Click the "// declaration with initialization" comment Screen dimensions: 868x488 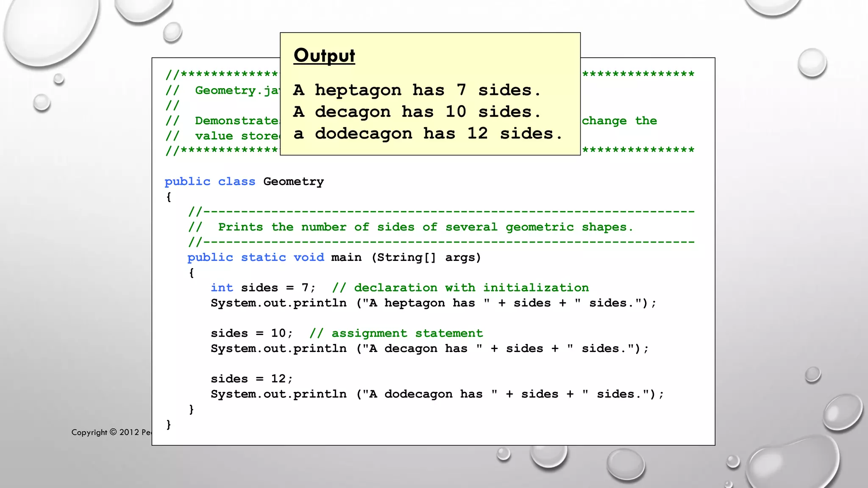[x=461, y=288]
